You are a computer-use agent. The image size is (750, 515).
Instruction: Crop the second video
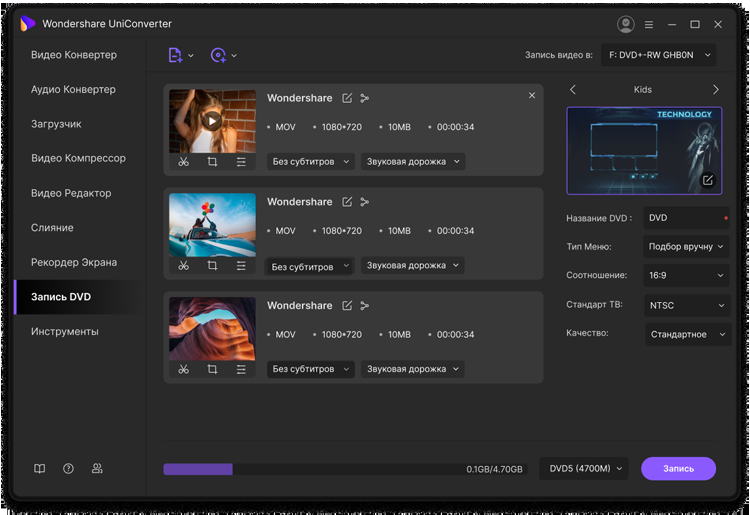(x=212, y=265)
